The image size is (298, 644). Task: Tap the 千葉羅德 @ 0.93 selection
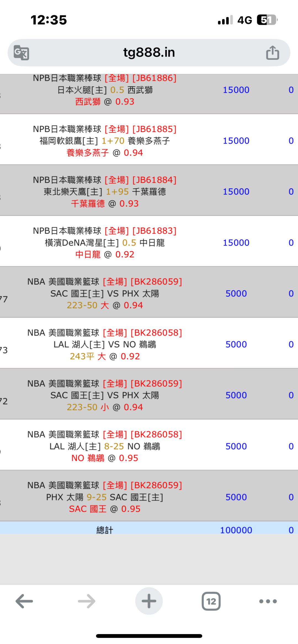(105, 204)
